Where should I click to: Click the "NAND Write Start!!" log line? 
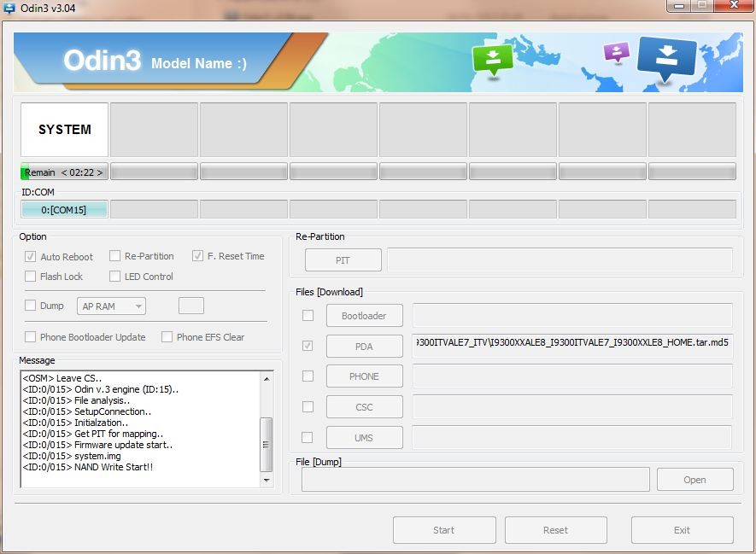tap(88, 467)
